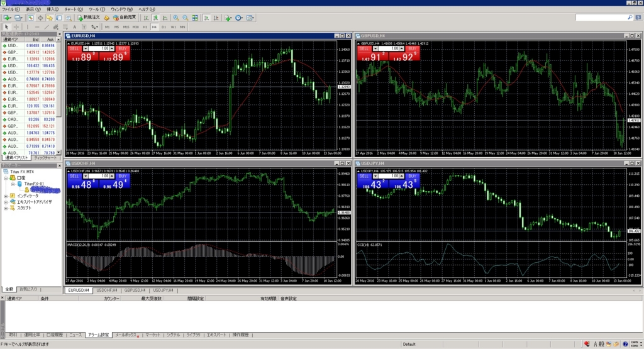Select the equidistant channel tool
644x349 pixels.
pos(56,26)
